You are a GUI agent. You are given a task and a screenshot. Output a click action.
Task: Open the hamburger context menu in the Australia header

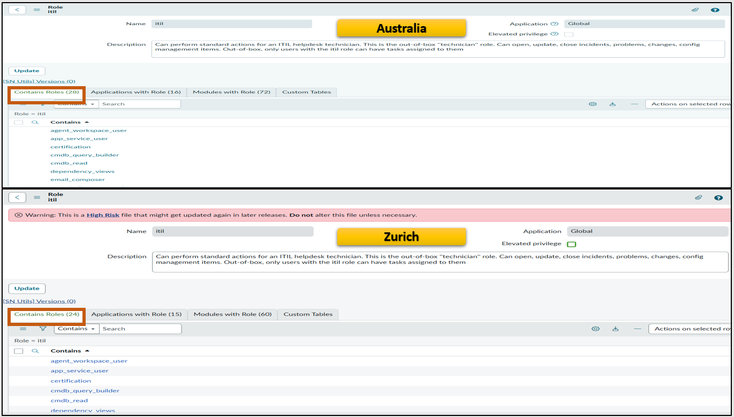click(x=37, y=10)
